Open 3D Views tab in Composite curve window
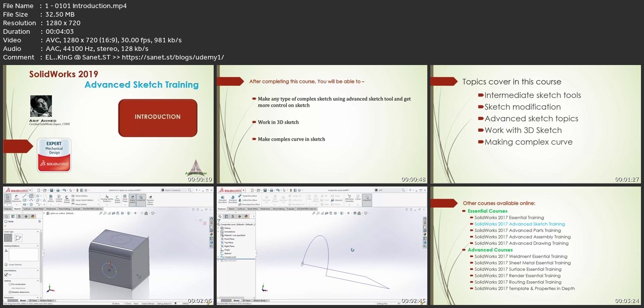Image resolution: width=644 pixels, height=308 pixels. point(247,300)
